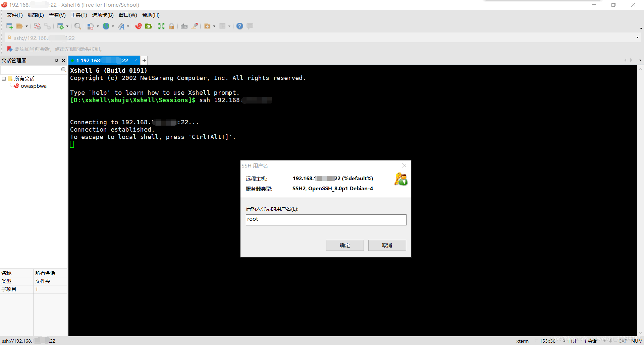Open the 查看(V) menu

(x=57, y=15)
